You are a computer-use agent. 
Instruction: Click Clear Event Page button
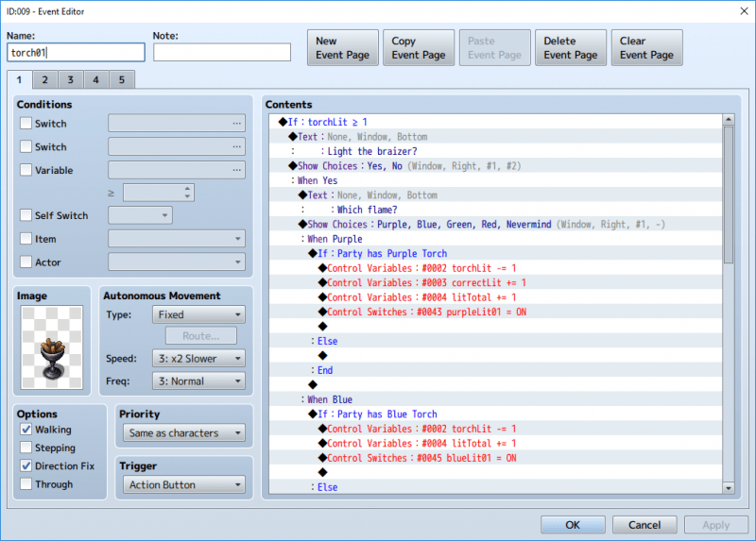[646, 48]
